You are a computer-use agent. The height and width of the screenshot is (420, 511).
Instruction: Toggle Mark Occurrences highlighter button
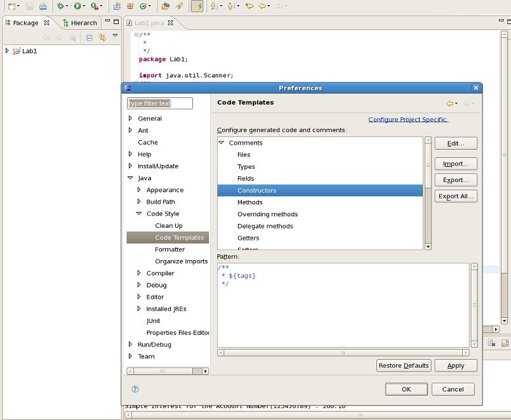pyautogui.click(x=197, y=6)
